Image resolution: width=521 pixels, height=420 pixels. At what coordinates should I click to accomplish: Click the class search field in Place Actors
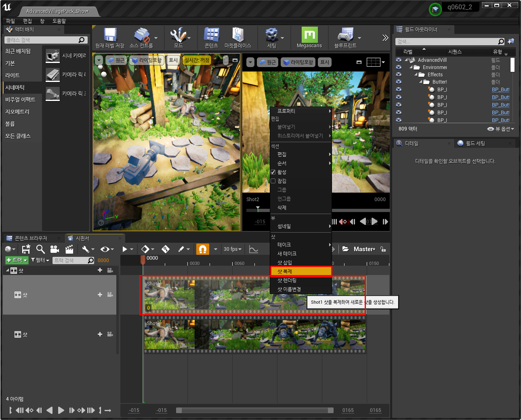point(46,40)
